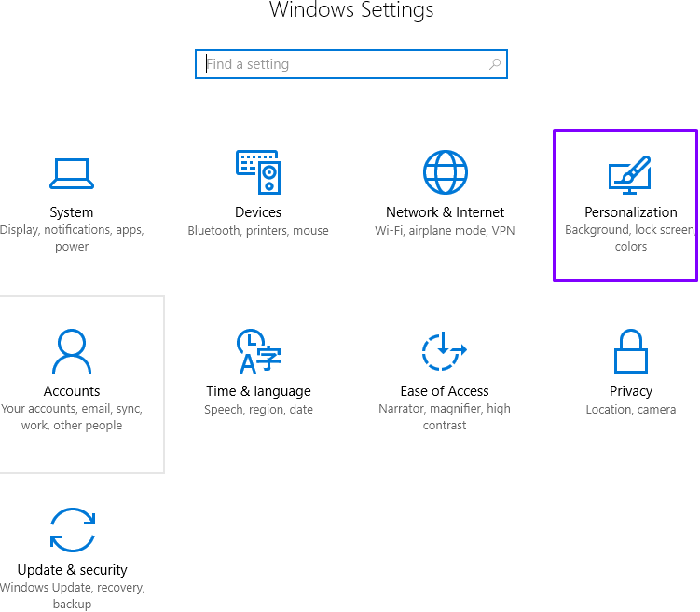The width and height of the screenshot is (700, 612).
Task: Select the Accounts title text
Action: point(72,391)
